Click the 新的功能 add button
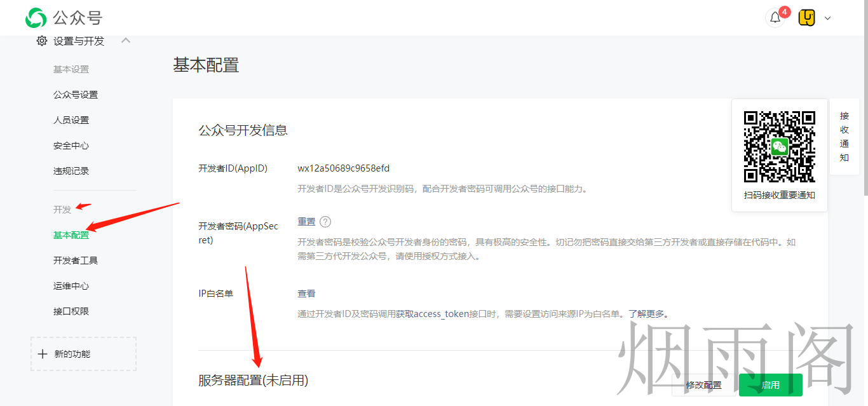The image size is (868, 406). pos(83,354)
